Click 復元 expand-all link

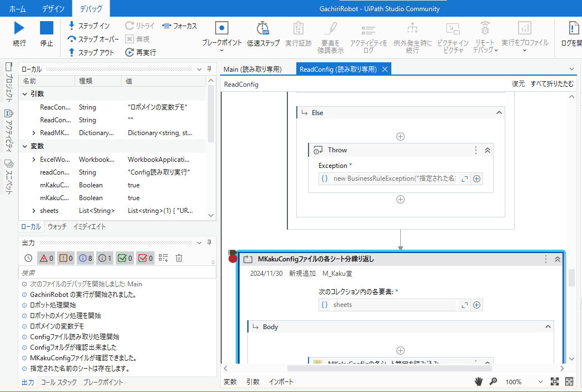[518, 84]
